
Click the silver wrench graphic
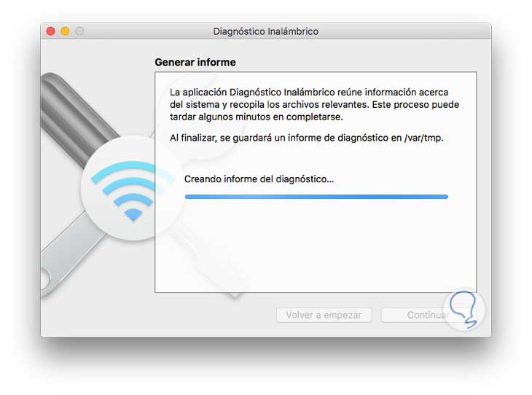point(71,253)
